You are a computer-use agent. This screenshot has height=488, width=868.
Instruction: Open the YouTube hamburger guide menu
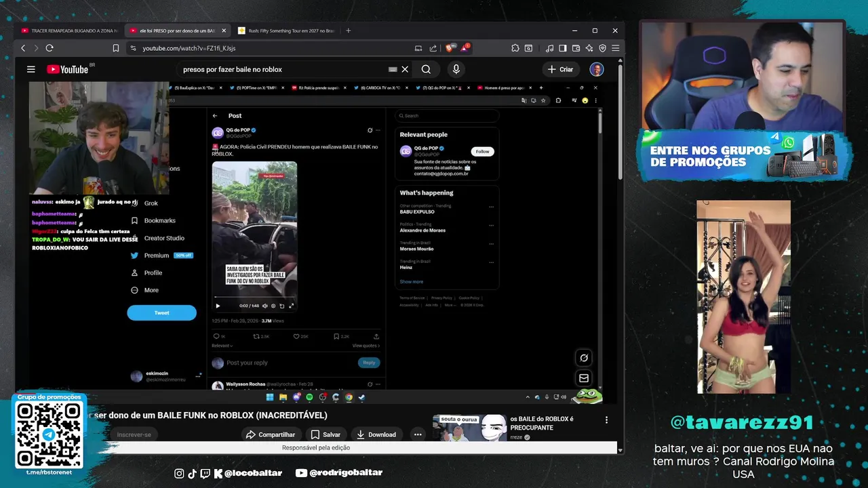tap(31, 69)
